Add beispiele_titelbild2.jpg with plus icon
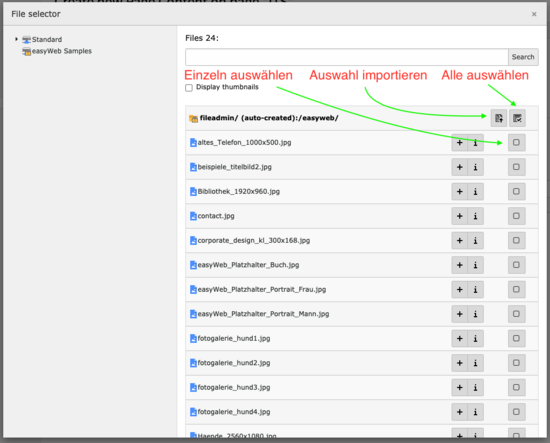The height and width of the screenshot is (443, 550). tap(459, 167)
